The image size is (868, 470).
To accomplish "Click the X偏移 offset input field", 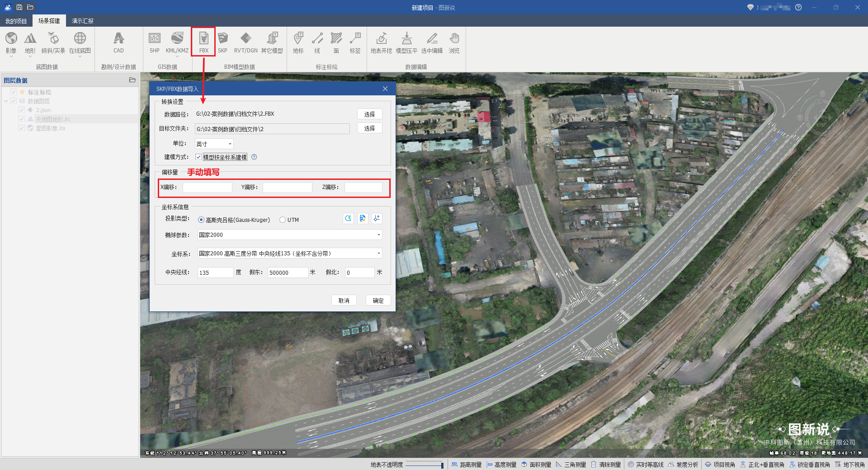I will [x=207, y=188].
